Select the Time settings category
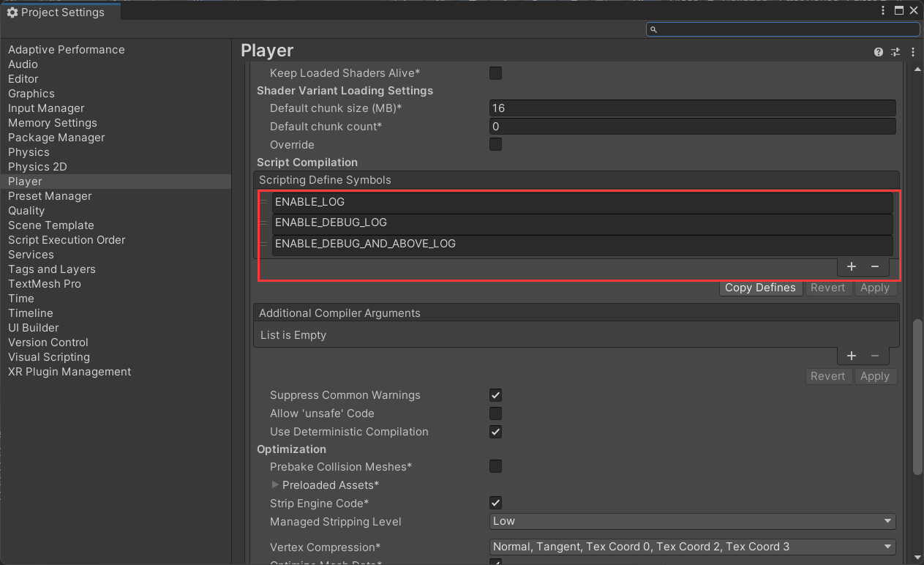924x565 pixels. (21, 299)
